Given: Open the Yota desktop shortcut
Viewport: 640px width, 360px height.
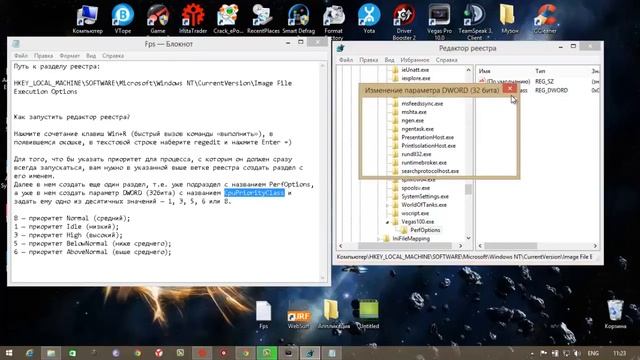Looking at the screenshot, I should (x=369, y=18).
